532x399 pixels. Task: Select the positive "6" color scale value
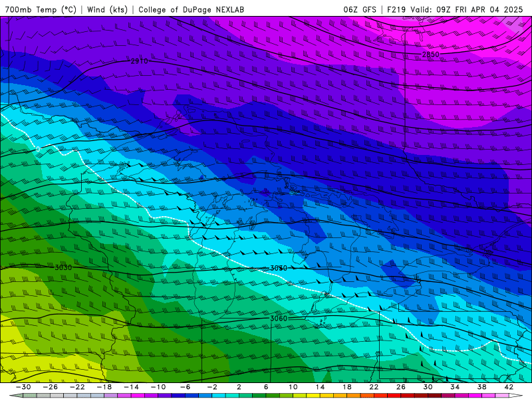point(266,387)
